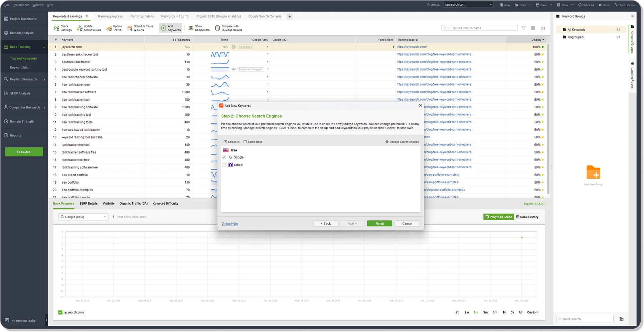
Task: Click in the Quick Filter input field
Action: click(x=484, y=28)
